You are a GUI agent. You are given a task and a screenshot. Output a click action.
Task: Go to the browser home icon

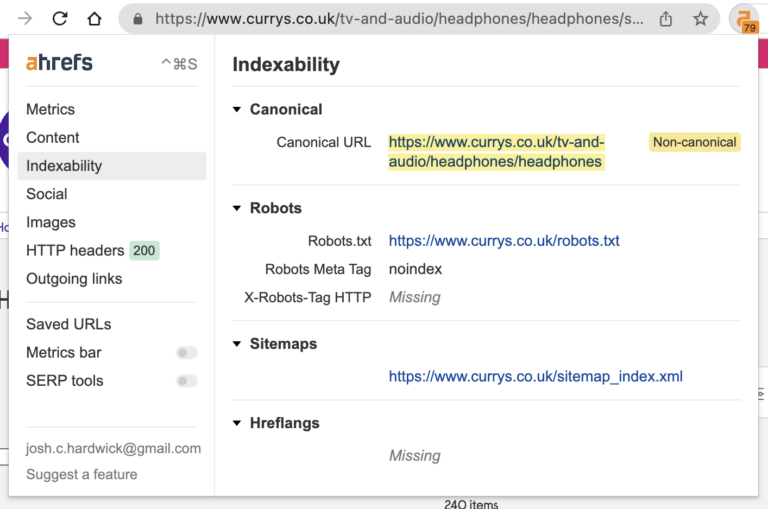click(94, 19)
